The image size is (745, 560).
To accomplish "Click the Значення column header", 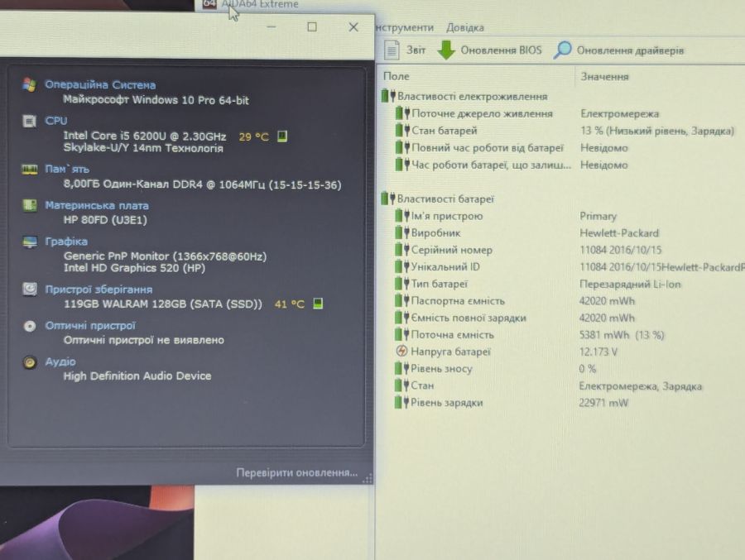I will 604,76.
